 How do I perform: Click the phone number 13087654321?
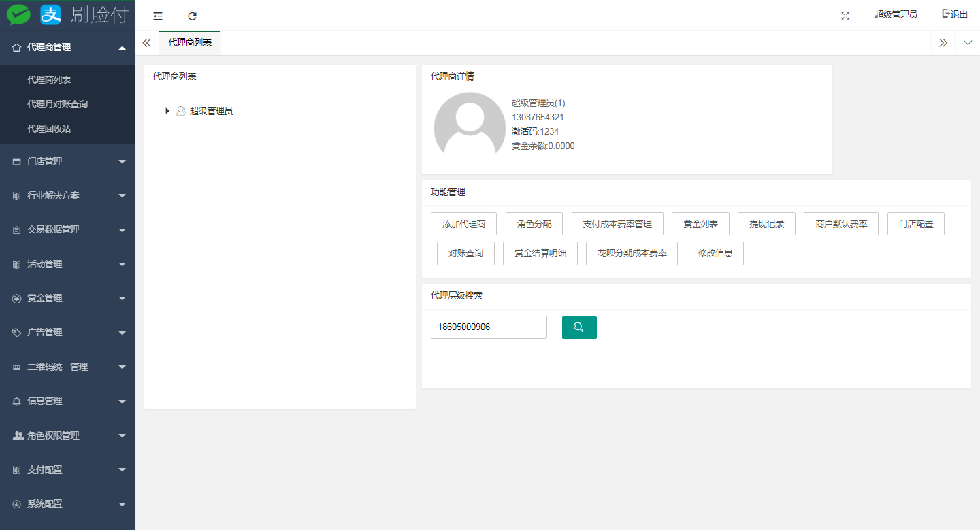[538, 117]
